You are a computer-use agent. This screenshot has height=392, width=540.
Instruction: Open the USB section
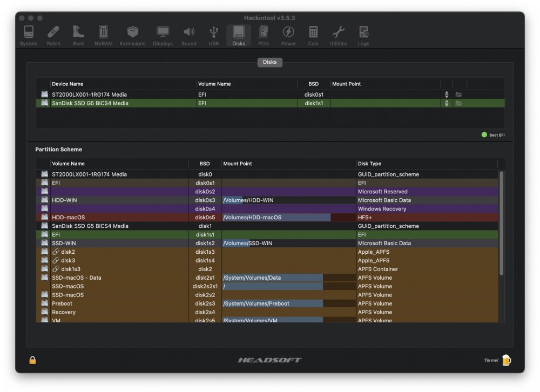(213, 36)
